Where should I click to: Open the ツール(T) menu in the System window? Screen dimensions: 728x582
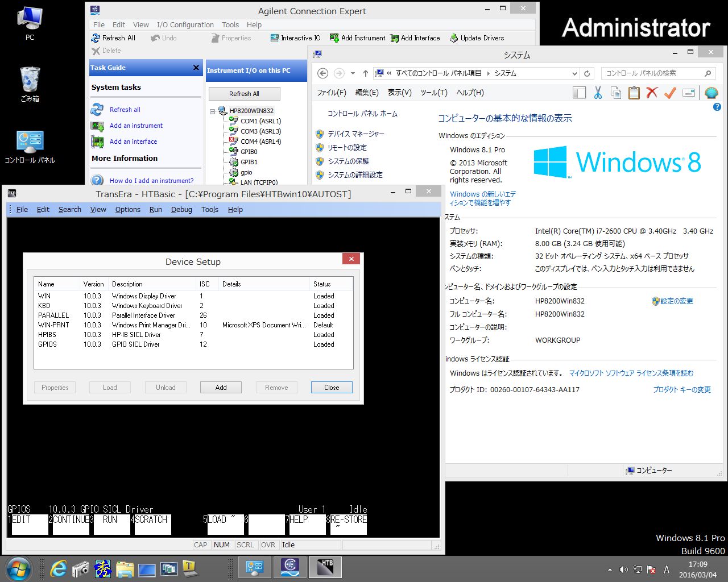tap(434, 93)
